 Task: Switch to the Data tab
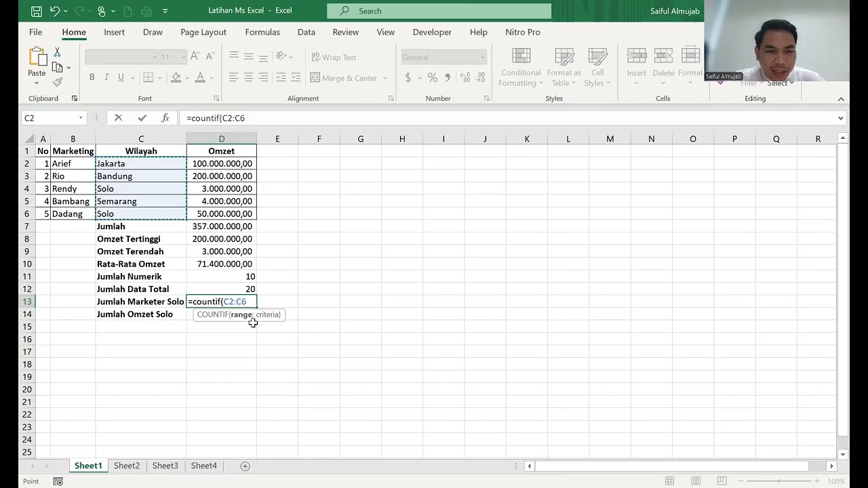pos(307,32)
